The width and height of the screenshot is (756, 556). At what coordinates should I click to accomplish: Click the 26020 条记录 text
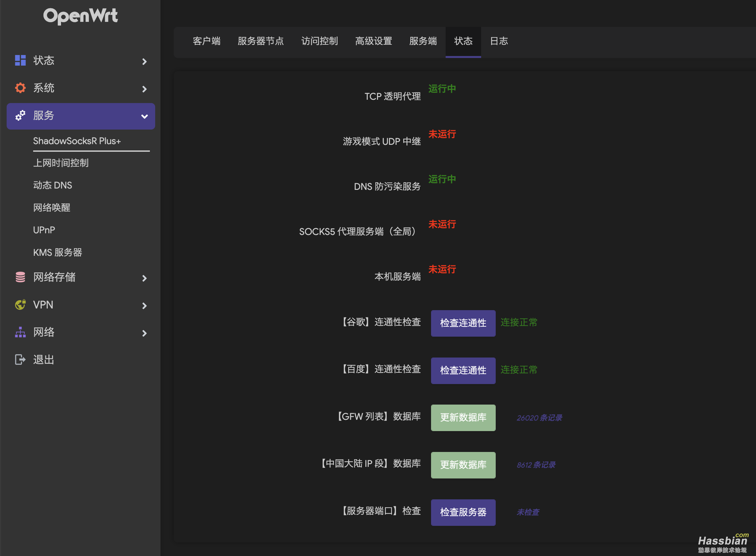(x=539, y=418)
